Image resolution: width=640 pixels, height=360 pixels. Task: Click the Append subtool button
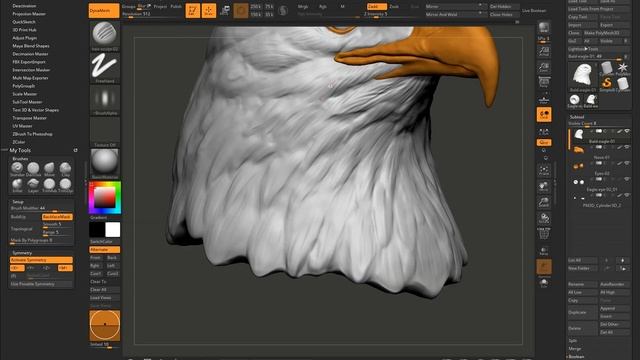pos(614,309)
